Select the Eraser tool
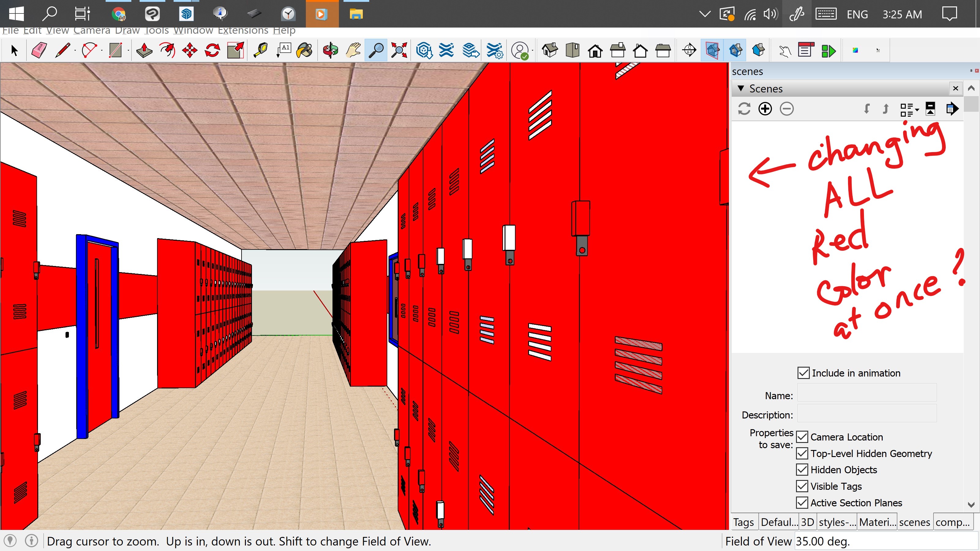980x551 pixels. pyautogui.click(x=39, y=50)
